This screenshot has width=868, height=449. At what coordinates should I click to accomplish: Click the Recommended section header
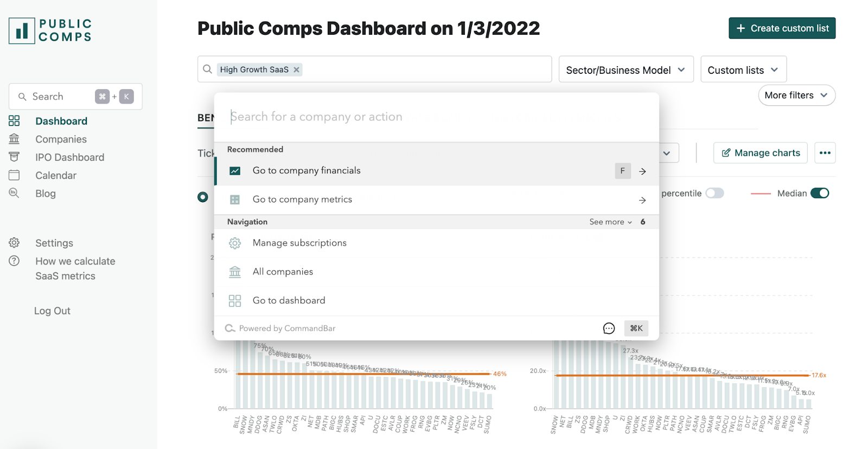coord(255,150)
